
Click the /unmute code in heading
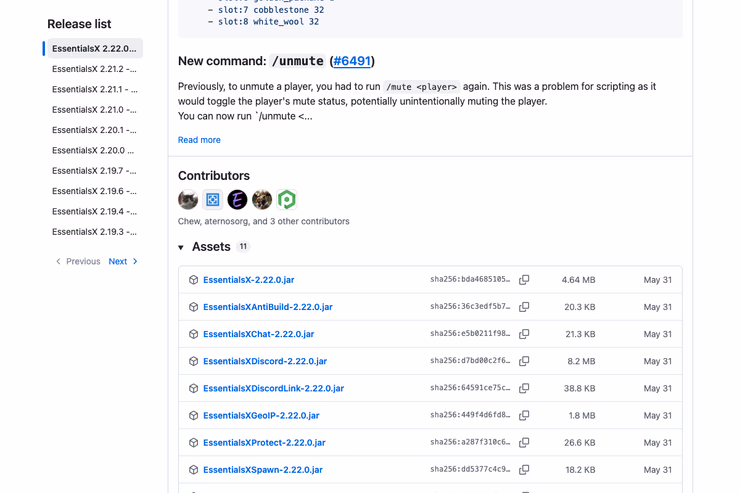pos(298,61)
